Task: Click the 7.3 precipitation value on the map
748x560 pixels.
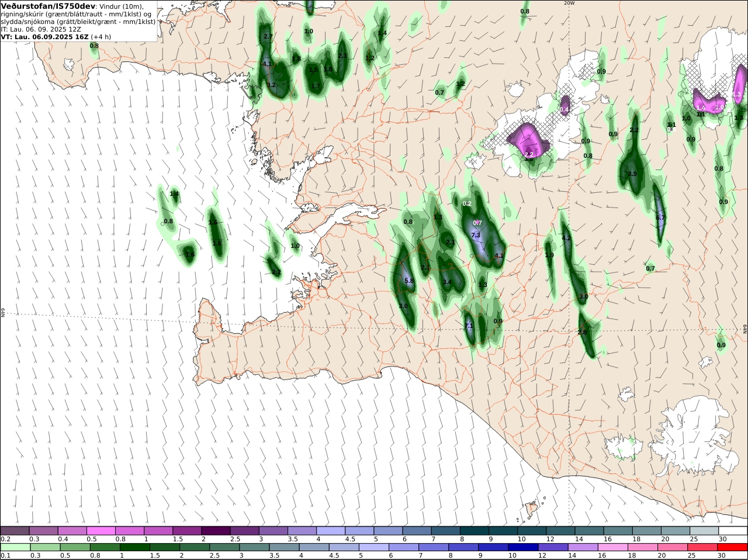Action: (x=476, y=235)
